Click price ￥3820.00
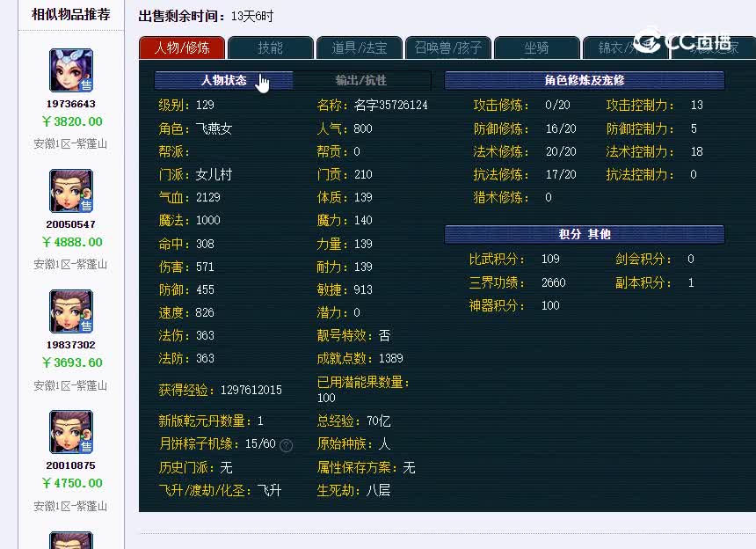Viewport: 756px width, 549px height. (72, 121)
